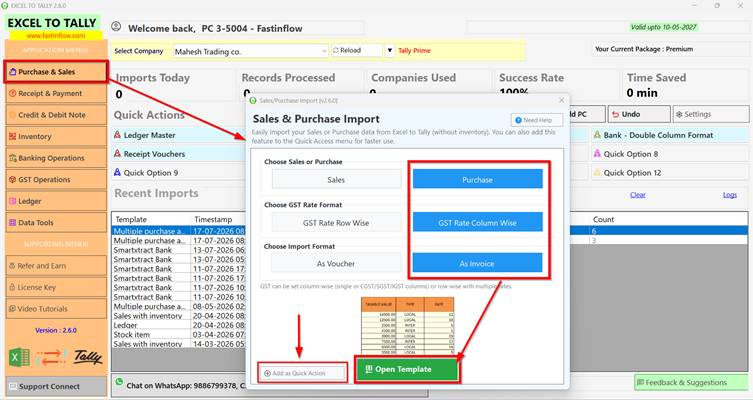
Task: Click Add as Quick Action
Action: tap(302, 373)
